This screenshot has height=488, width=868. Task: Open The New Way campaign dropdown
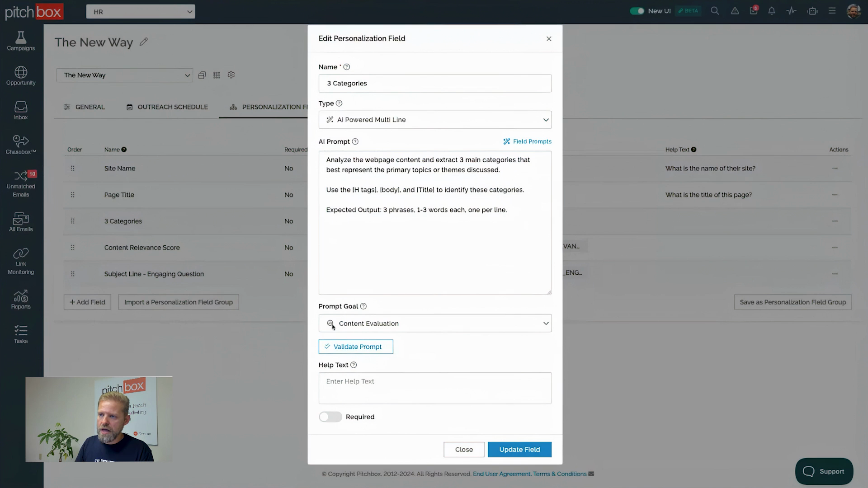(x=125, y=75)
